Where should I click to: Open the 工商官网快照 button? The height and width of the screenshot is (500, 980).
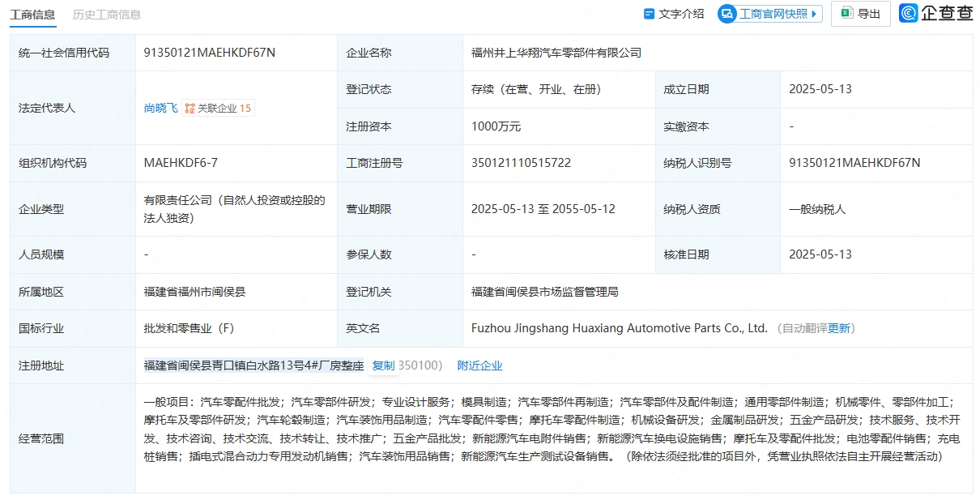pos(769,14)
